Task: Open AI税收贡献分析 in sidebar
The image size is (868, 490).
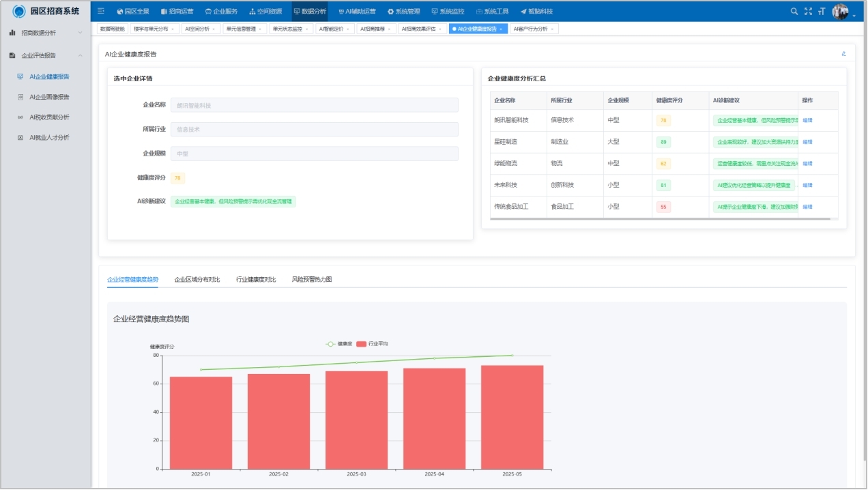Action: [x=49, y=117]
